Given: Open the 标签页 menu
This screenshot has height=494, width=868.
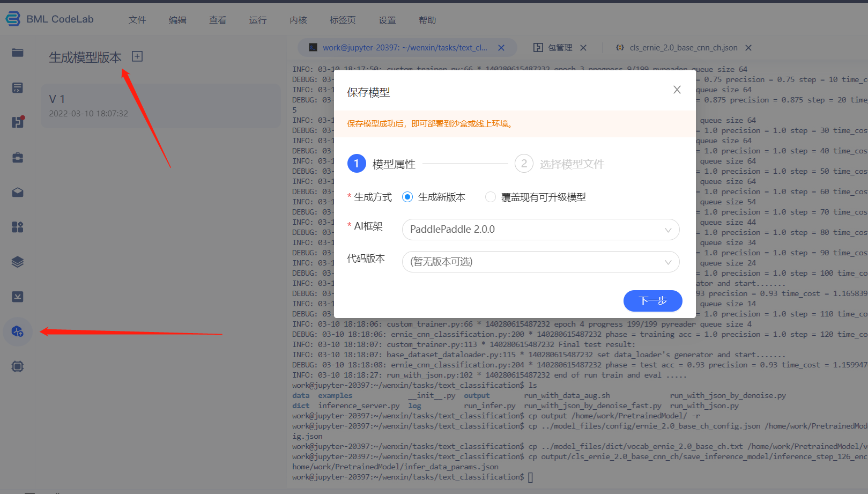Looking at the screenshot, I should 343,20.
